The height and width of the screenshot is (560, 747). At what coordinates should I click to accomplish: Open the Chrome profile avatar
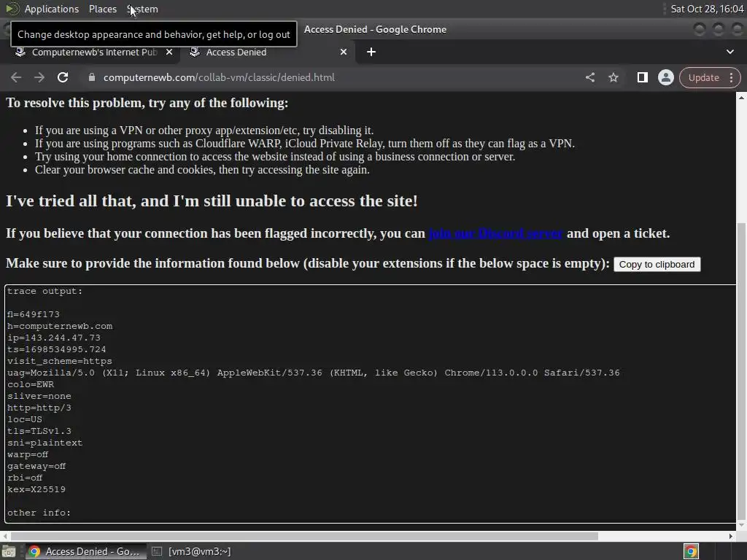pyautogui.click(x=665, y=77)
